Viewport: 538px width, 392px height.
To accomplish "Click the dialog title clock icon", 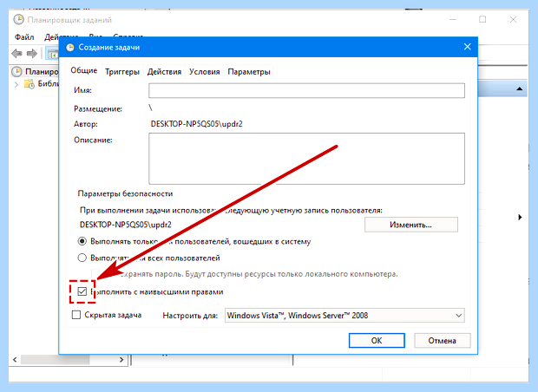I will (70, 48).
